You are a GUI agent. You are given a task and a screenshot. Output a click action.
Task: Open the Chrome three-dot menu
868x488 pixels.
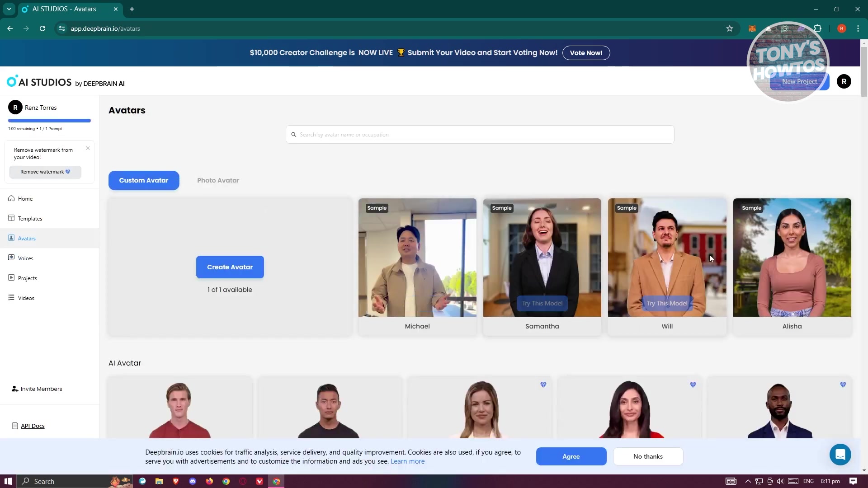(858, 28)
